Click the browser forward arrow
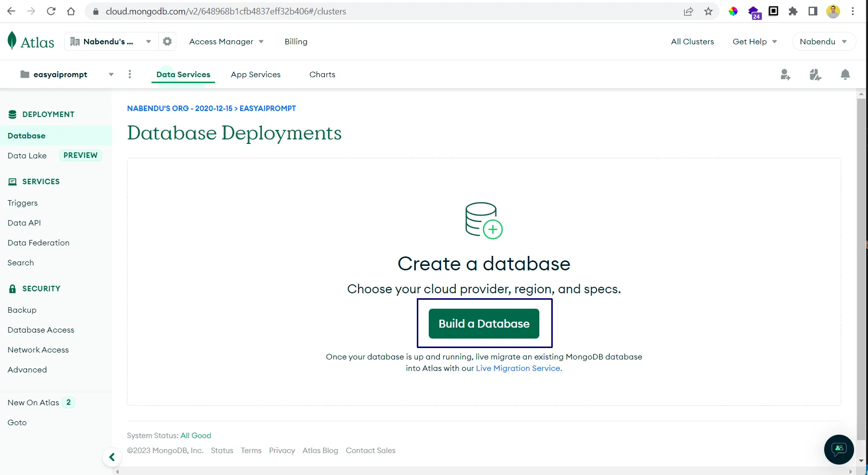Viewport: 868px width, 475px height. [31, 11]
